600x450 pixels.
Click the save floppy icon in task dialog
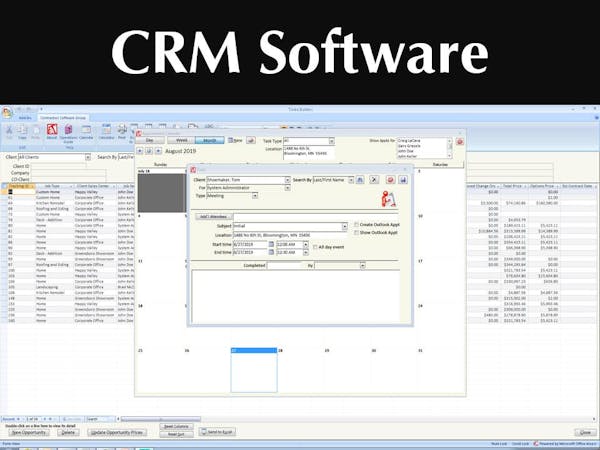click(x=403, y=180)
